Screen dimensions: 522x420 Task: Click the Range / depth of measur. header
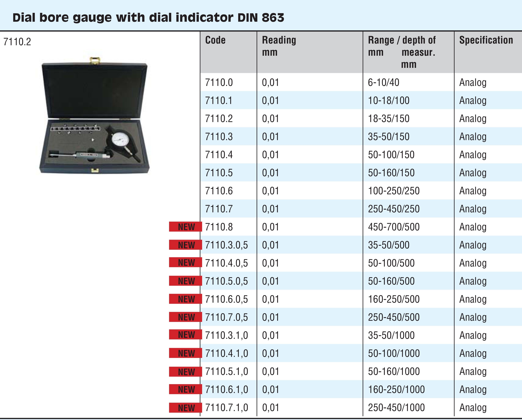(402, 52)
